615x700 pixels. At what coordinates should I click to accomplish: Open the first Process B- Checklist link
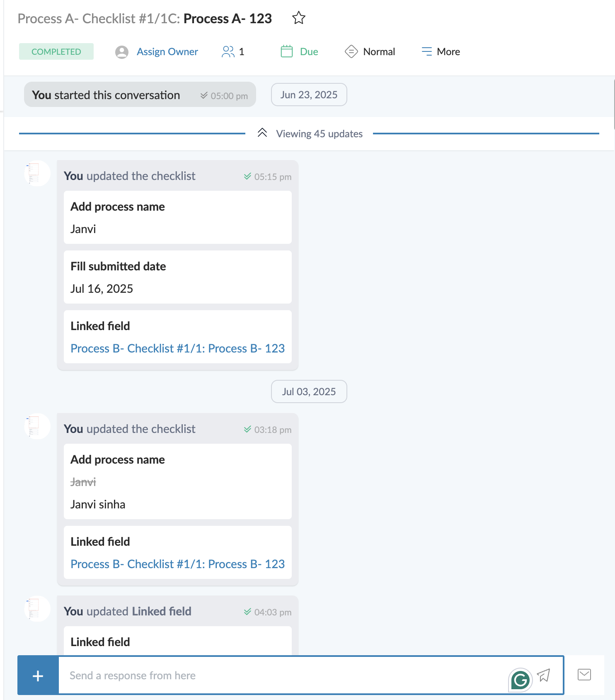[x=177, y=348]
